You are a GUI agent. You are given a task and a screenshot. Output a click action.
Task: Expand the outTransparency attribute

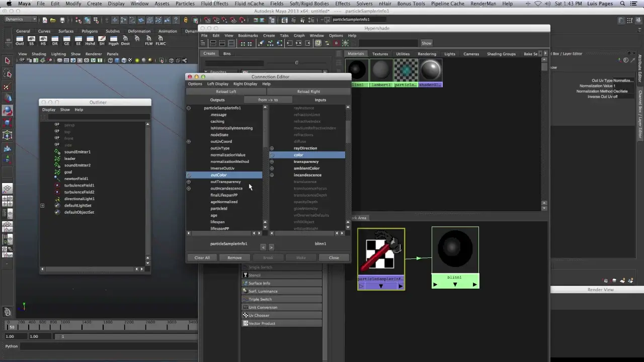(189, 182)
